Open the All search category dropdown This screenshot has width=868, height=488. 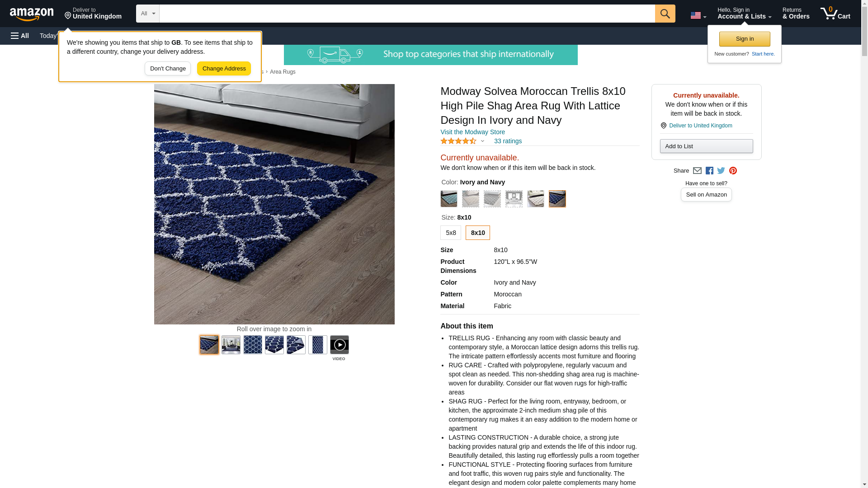pos(147,14)
